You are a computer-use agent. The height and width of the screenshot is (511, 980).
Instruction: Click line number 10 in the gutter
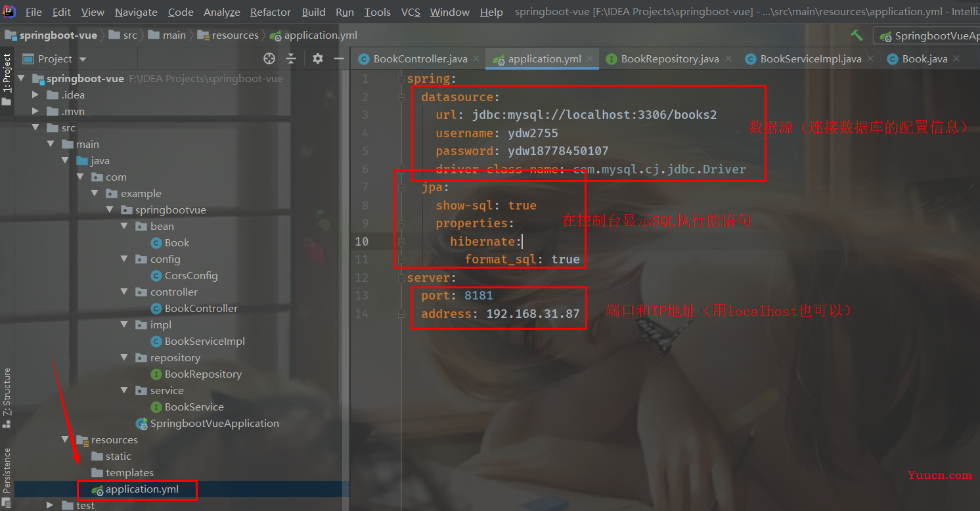pos(362,242)
